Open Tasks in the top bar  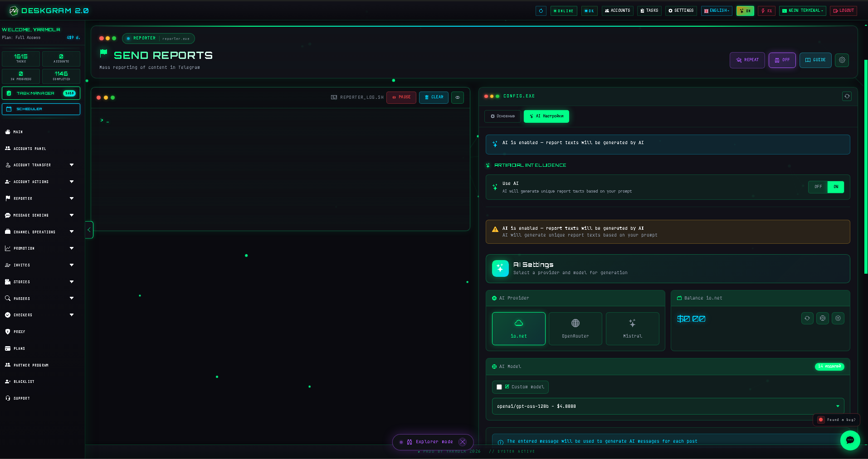pos(649,10)
